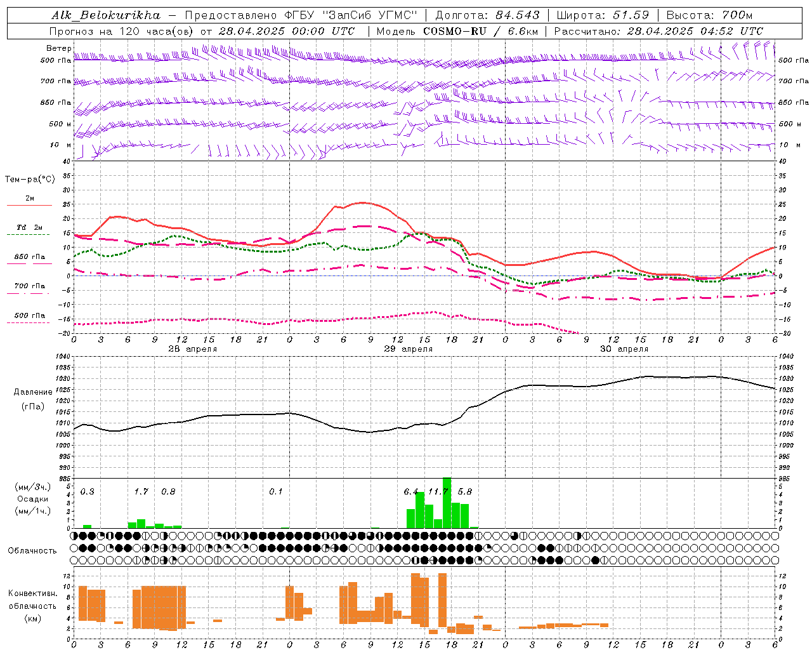Click the '28 апреля' date label
The height and width of the screenshot is (650, 812).
[x=192, y=349]
